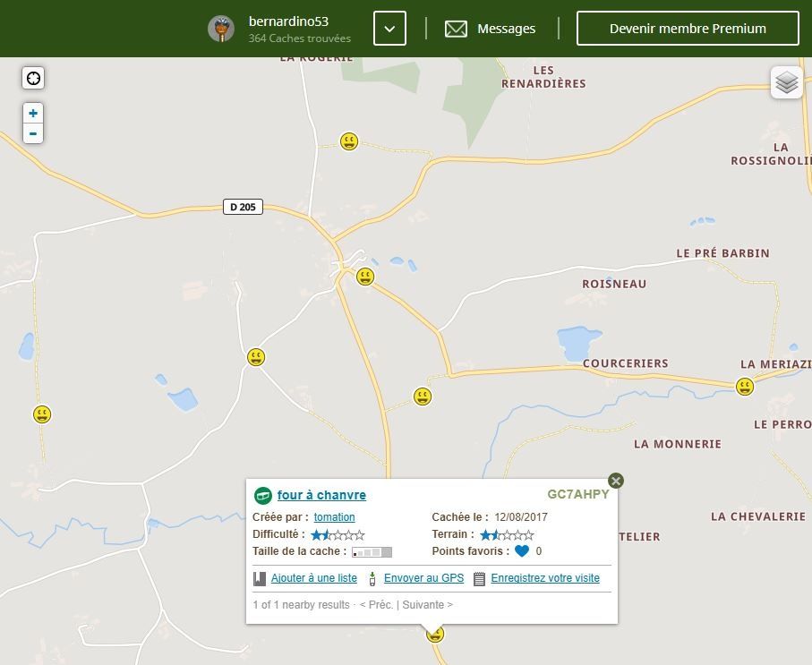Click GC7AHPY cache code

[x=578, y=494]
